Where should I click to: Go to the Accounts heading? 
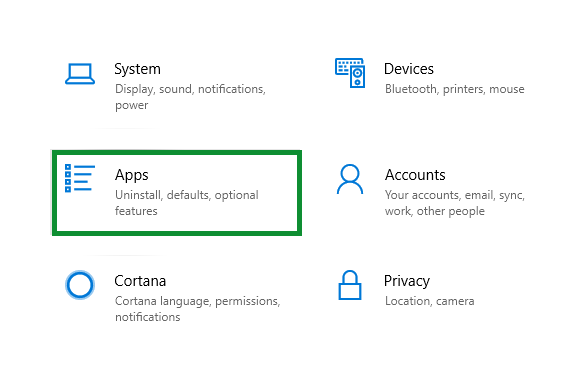click(415, 175)
